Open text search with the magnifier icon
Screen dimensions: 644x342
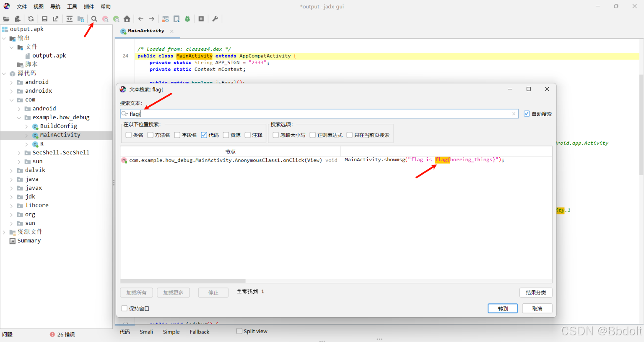tap(94, 19)
